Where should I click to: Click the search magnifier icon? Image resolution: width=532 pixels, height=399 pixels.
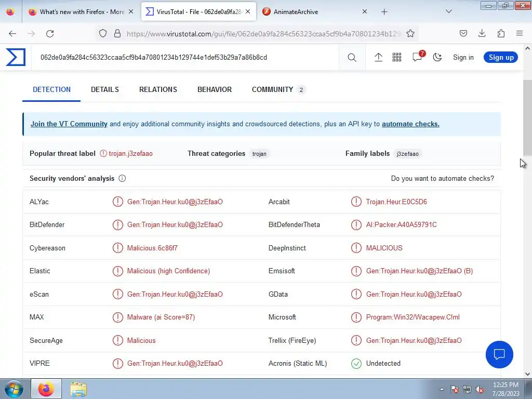[x=352, y=58]
